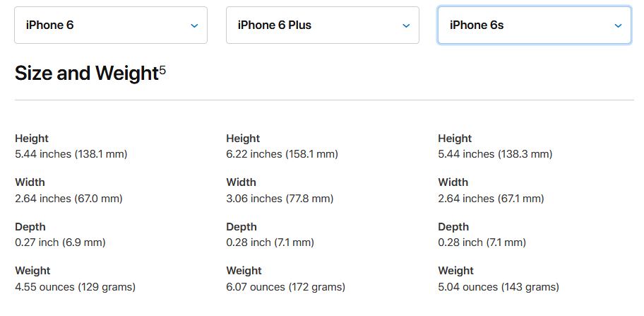Open the iPhone 6 model dropdown
The height and width of the screenshot is (316, 644).
point(110,25)
